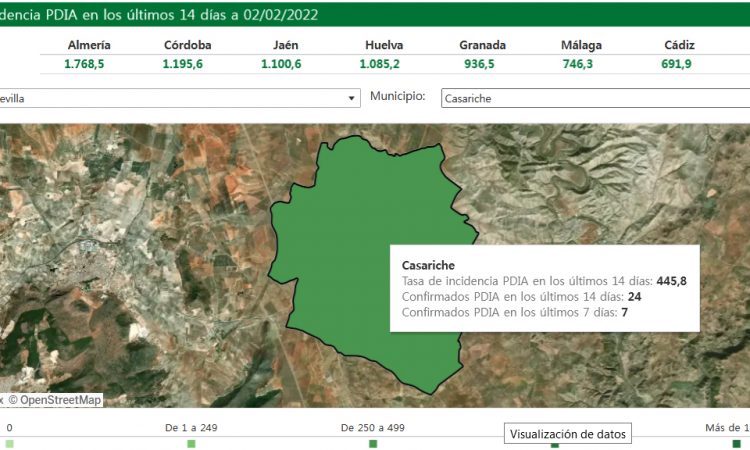The width and height of the screenshot is (750, 450).
Task: Open the province dropdown arrow showing Sevilla
Action: 351,98
